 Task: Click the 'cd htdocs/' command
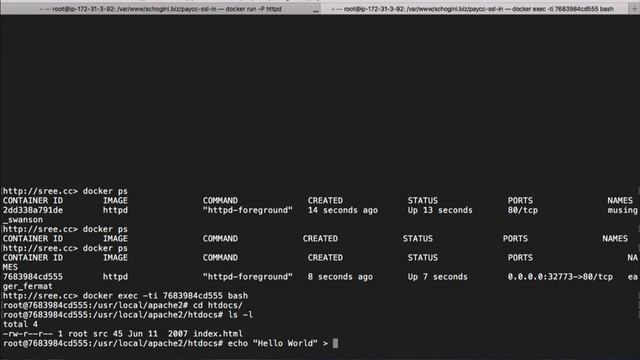[218, 305]
